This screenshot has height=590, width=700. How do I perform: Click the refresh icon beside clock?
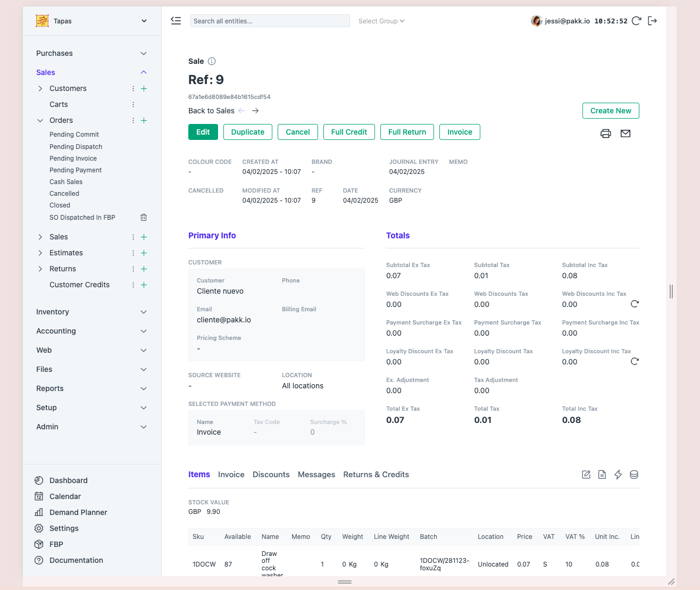[x=636, y=21]
